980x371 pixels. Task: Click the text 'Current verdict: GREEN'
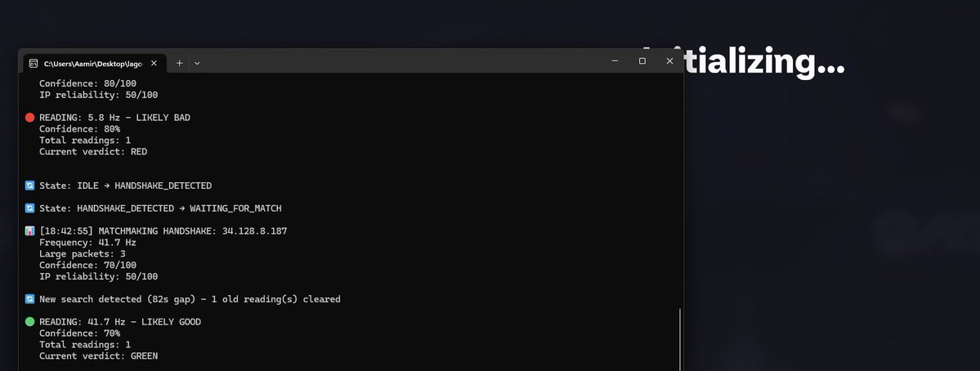[98, 356]
